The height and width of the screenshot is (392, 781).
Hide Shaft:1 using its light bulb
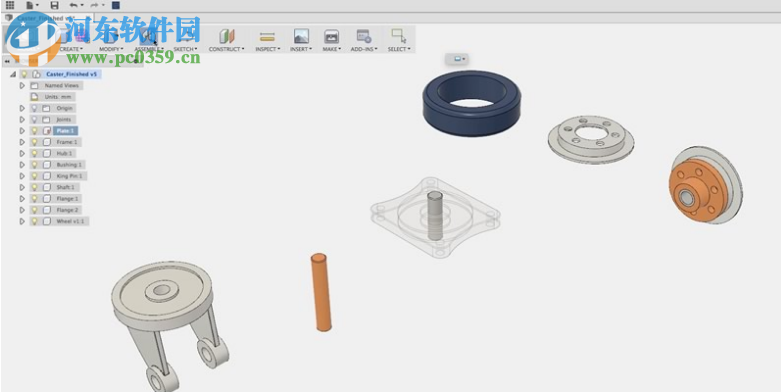point(34,187)
